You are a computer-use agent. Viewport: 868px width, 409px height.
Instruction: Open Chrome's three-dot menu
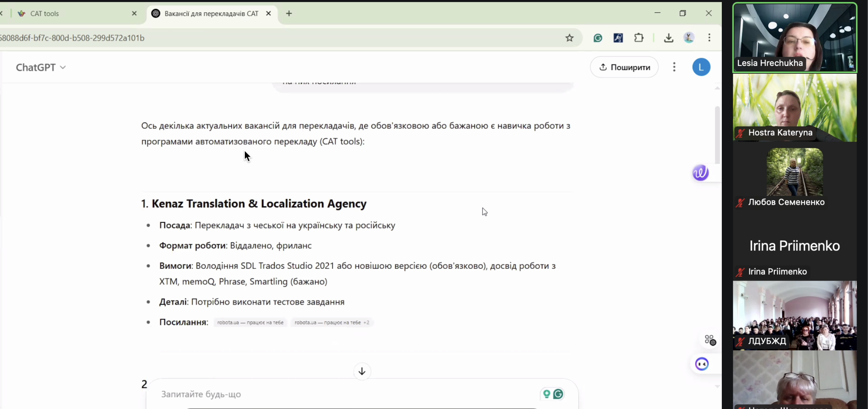pos(709,38)
